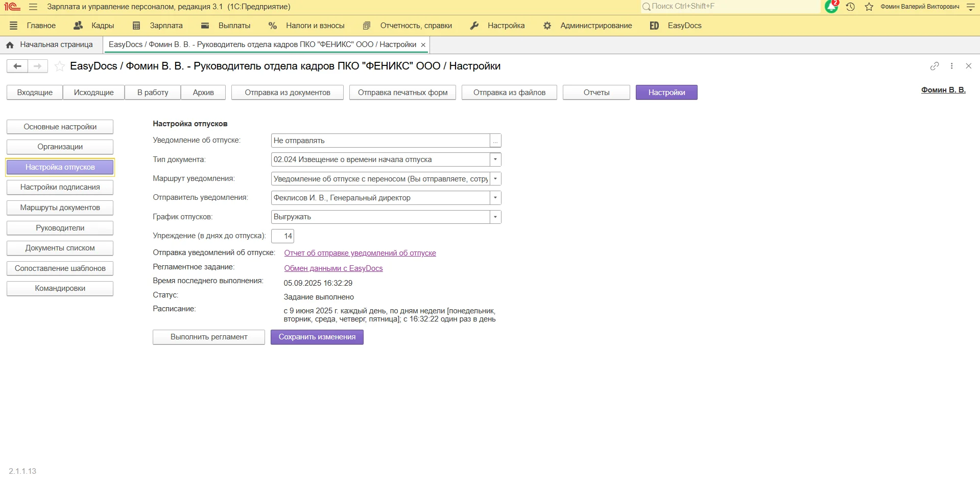Click the back navigation arrow
Screen dimensions: 980x483
pyautogui.click(x=17, y=66)
